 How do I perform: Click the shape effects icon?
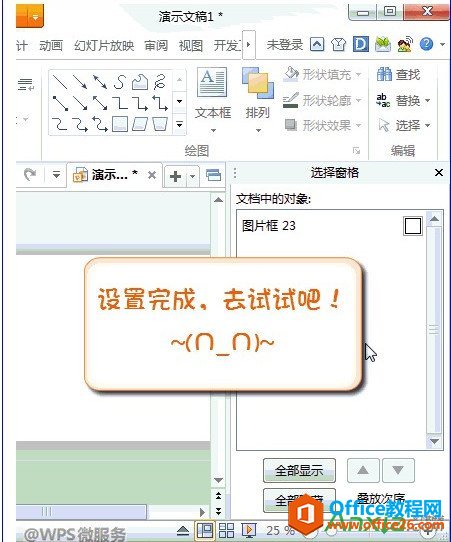pyautogui.click(x=291, y=125)
